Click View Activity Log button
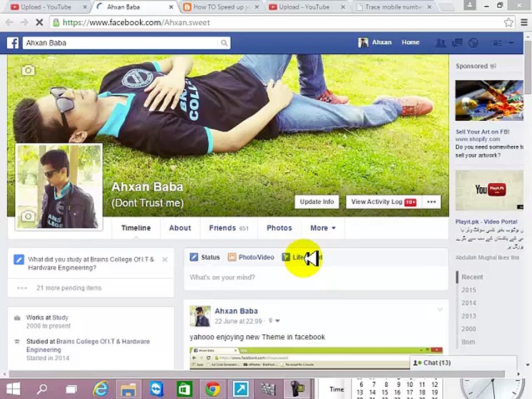 383,202
